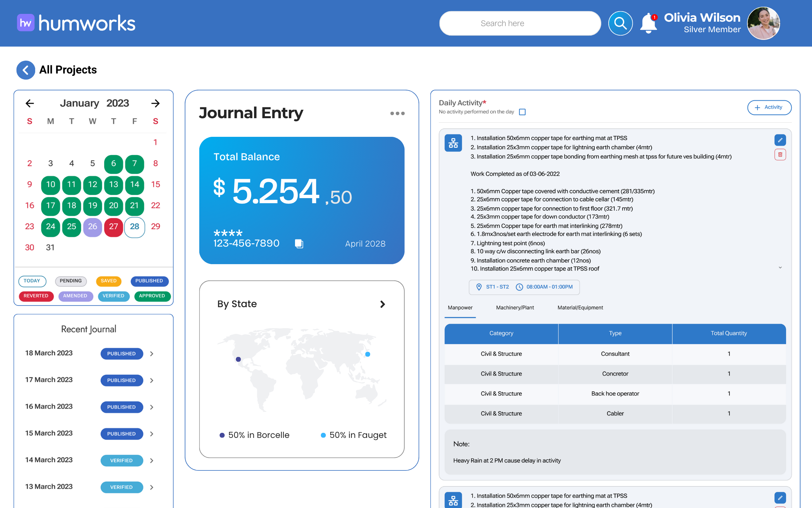Switch to Machinery/Plant tab

click(515, 308)
